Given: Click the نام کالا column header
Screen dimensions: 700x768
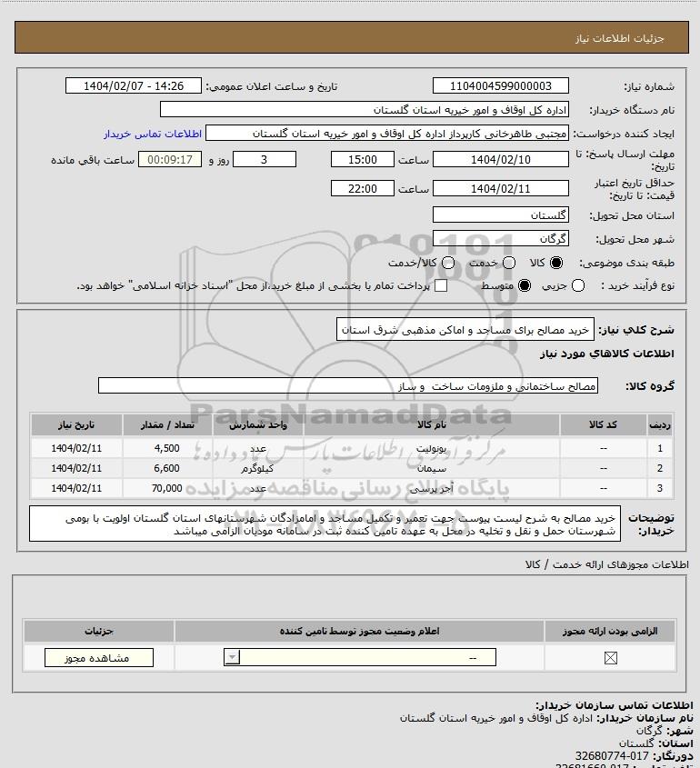Looking at the screenshot, I should pyautogui.click(x=432, y=424).
